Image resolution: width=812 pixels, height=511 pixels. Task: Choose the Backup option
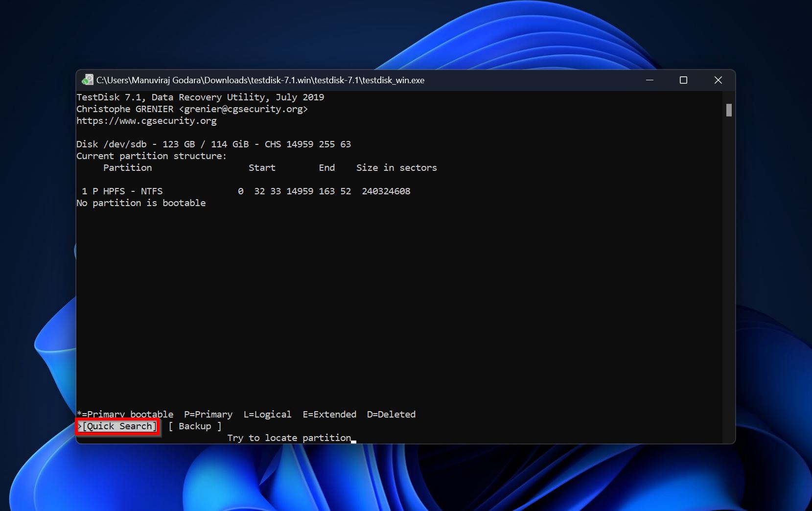tap(195, 426)
